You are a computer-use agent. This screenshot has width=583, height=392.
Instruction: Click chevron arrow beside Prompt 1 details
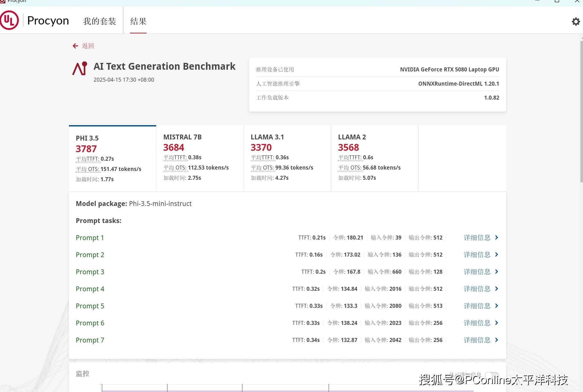tap(497, 238)
